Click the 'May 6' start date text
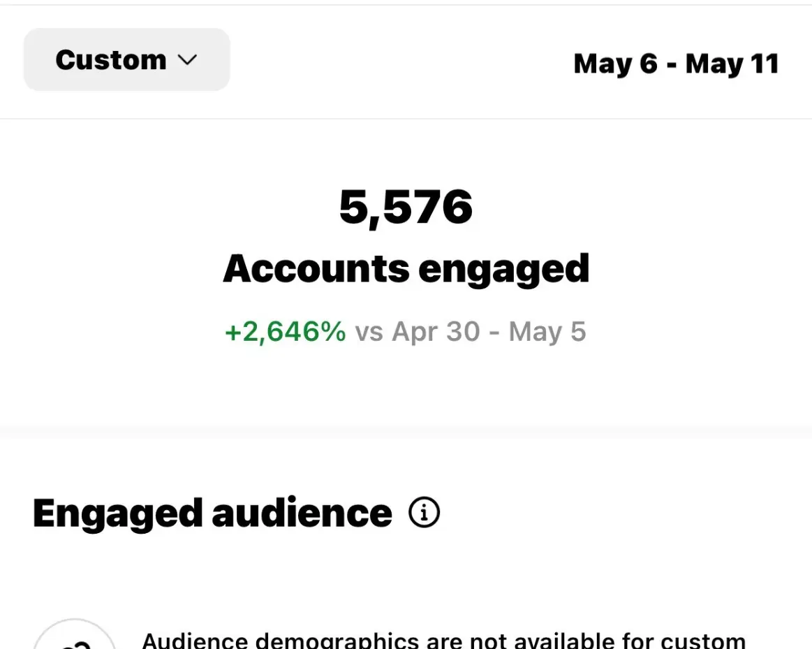This screenshot has width=812, height=649. [x=616, y=64]
